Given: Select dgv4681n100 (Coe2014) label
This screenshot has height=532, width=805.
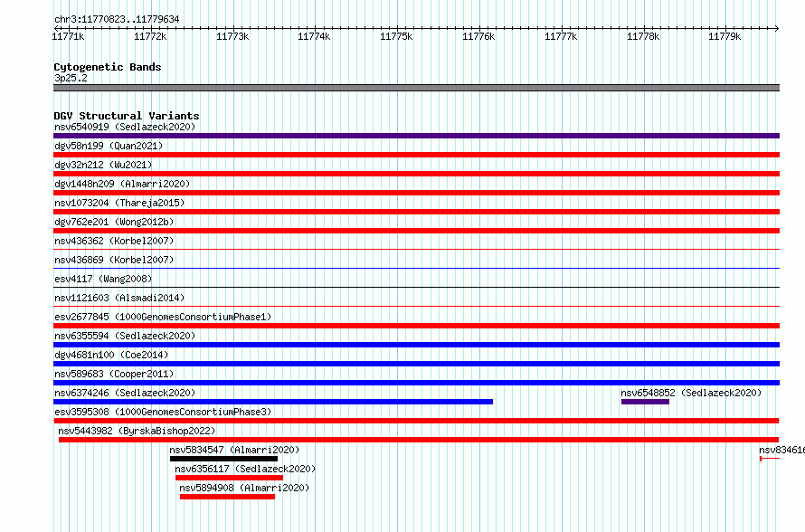Looking at the screenshot, I should click(x=111, y=355).
